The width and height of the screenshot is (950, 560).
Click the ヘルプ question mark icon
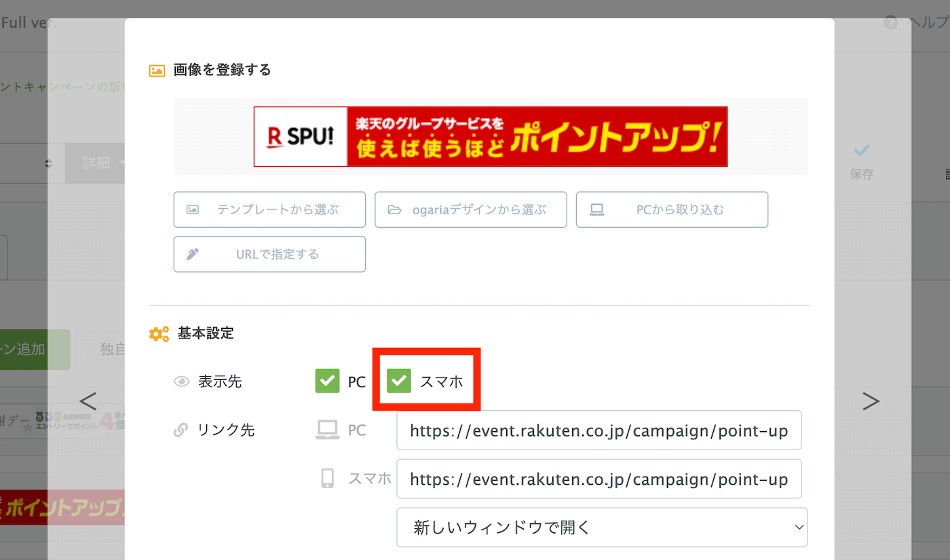point(891,22)
